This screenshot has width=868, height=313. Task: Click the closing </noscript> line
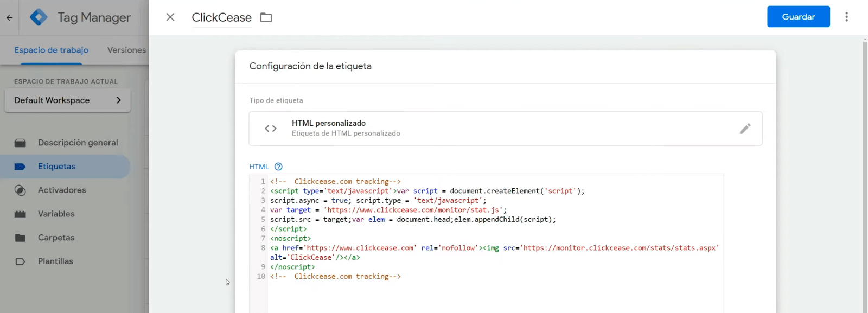(292, 267)
